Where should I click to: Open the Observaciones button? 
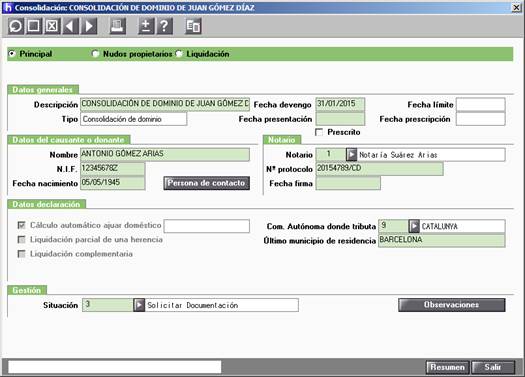(452, 305)
